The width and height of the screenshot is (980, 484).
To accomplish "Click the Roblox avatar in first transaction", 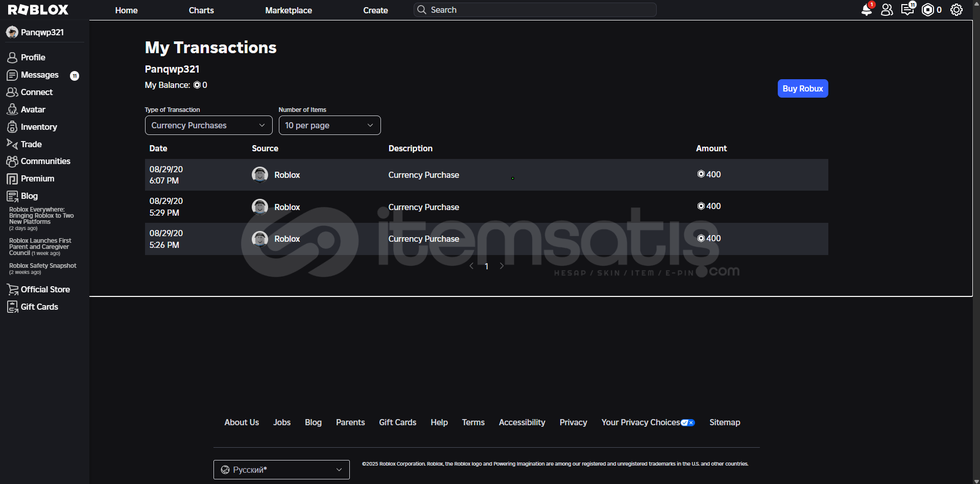I will [260, 175].
